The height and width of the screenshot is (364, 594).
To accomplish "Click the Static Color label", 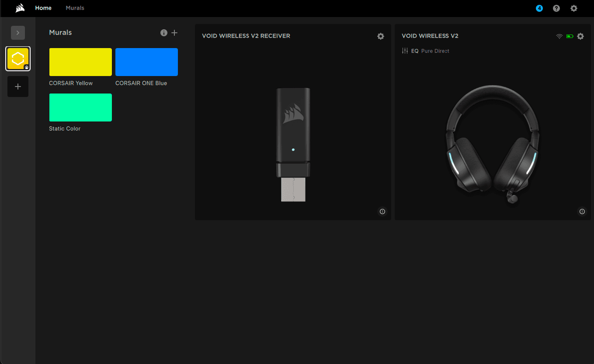I will (65, 128).
